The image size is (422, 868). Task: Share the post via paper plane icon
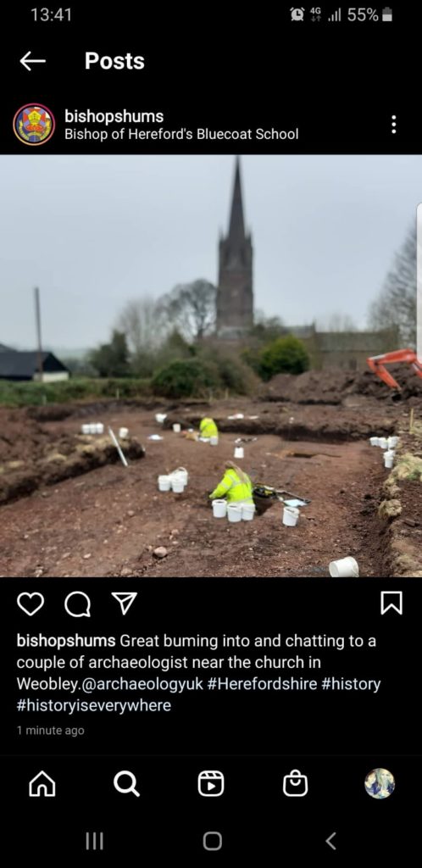pos(125,603)
